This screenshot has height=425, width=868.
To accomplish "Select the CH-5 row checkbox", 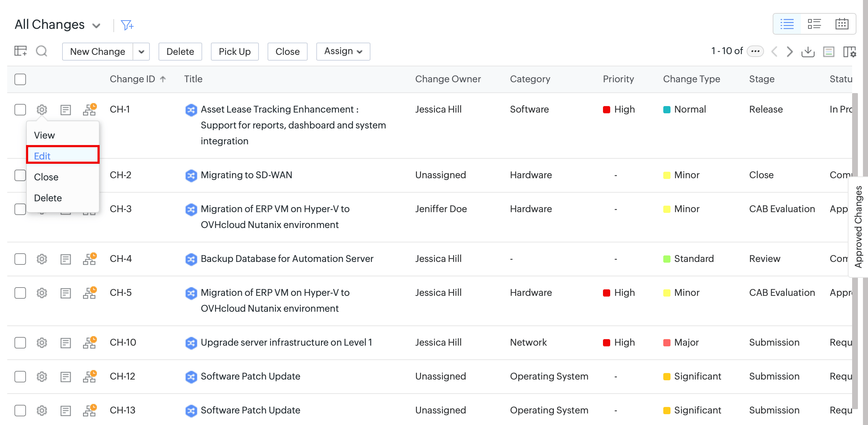I will 20,293.
